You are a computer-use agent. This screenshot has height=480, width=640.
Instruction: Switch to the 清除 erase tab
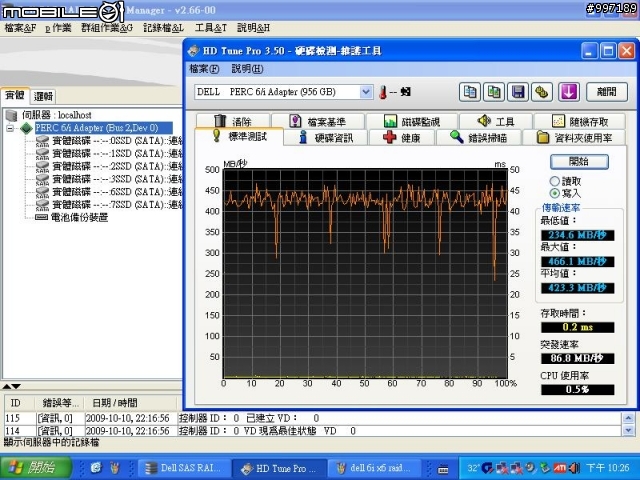tap(233, 121)
